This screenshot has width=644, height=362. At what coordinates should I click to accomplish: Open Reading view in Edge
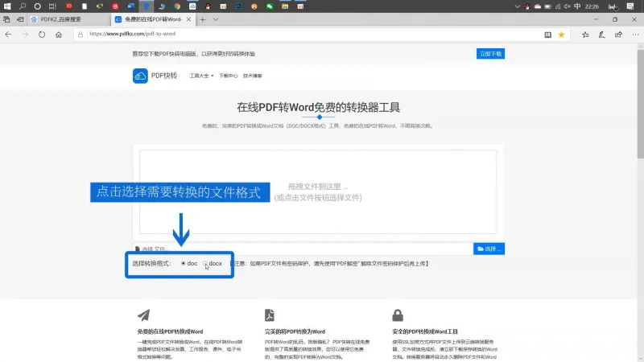(548, 35)
